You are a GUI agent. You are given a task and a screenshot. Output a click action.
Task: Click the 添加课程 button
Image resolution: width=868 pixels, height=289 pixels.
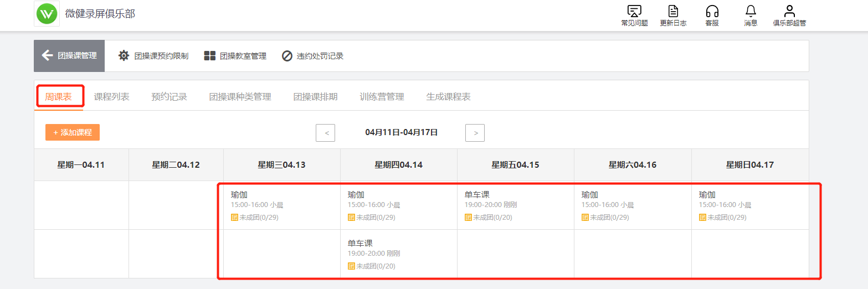tap(73, 132)
